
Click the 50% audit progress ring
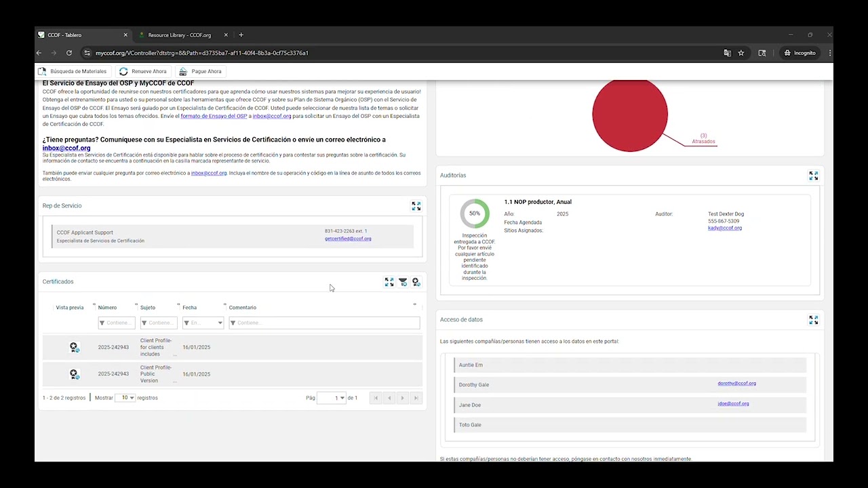(475, 213)
